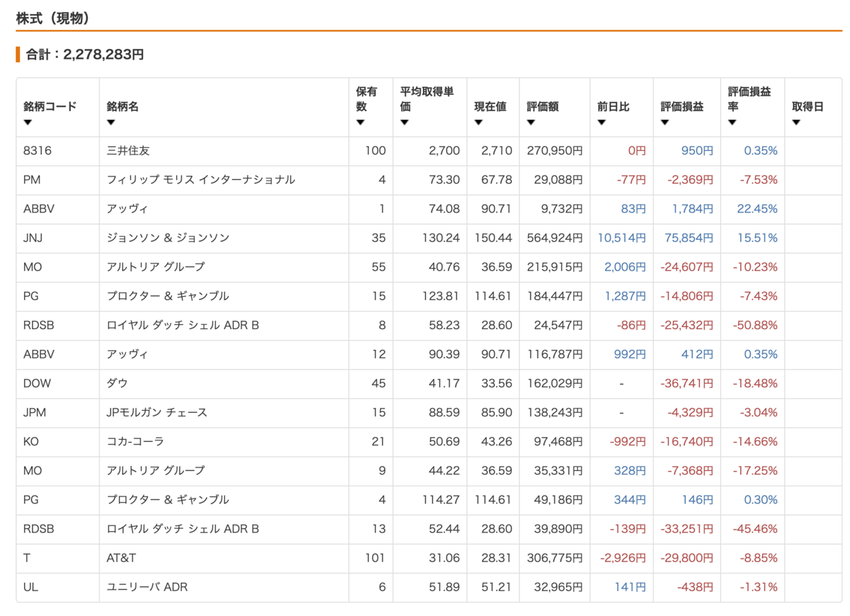
Task: Click the -50.88% loss rate
Action: [755, 325]
